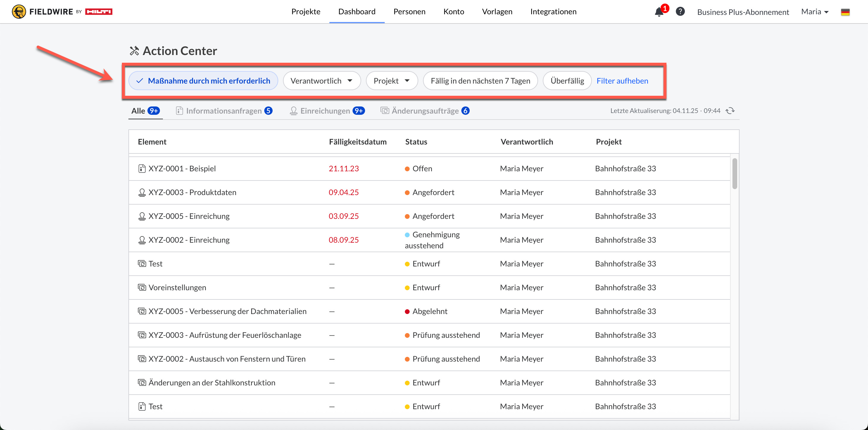The width and height of the screenshot is (868, 430).
Task: Click the document icon of XYZ-0001 - Beispiel
Action: (142, 169)
